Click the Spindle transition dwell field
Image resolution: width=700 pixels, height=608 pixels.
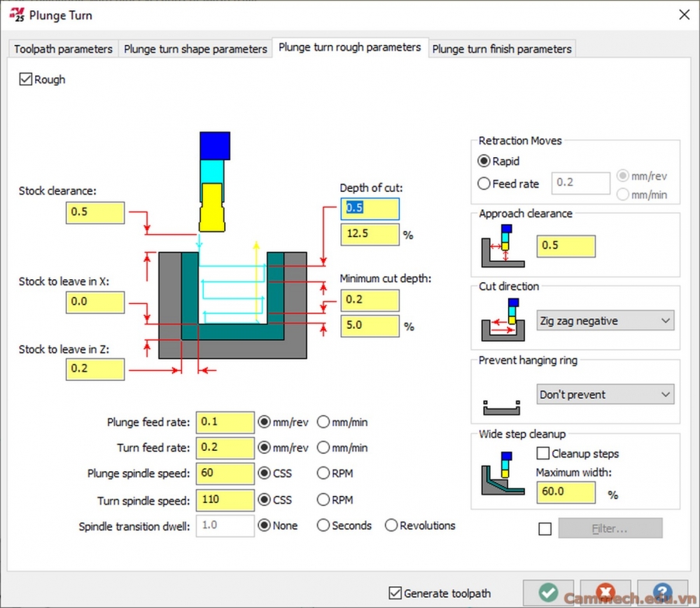pos(226,526)
